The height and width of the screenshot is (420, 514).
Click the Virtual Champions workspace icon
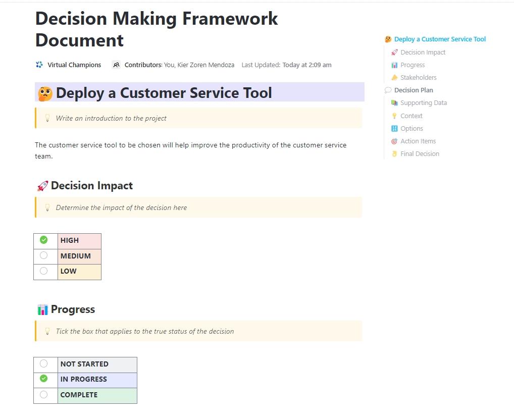pos(39,65)
